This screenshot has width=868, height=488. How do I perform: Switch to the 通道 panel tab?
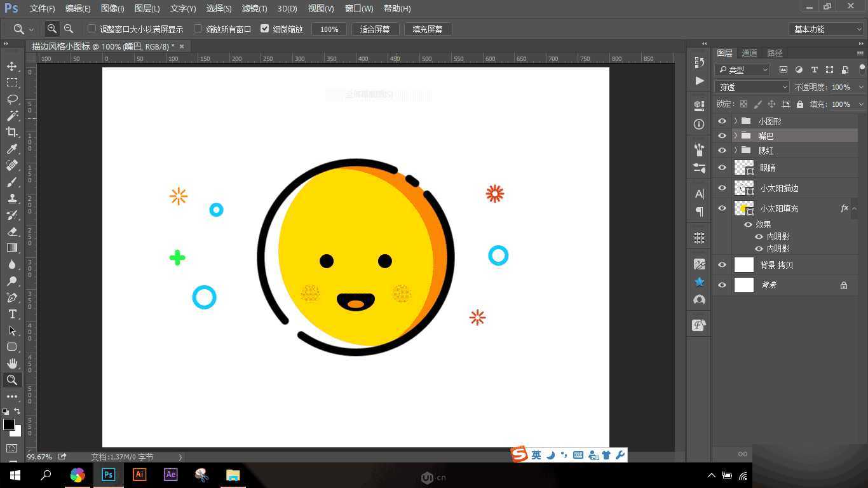click(749, 53)
